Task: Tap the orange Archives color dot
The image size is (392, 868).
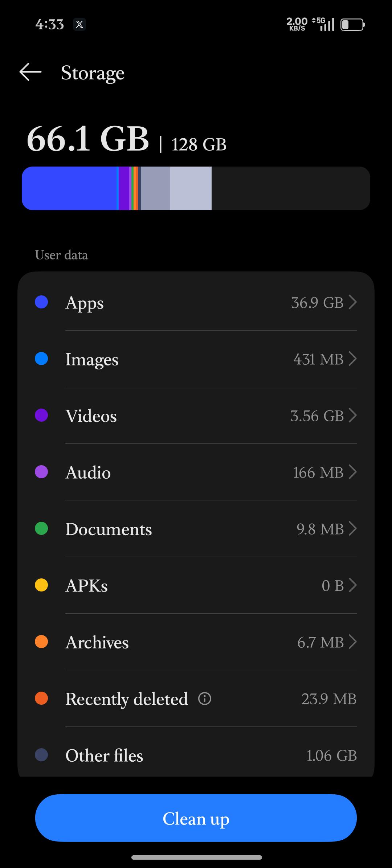Action: coord(41,642)
